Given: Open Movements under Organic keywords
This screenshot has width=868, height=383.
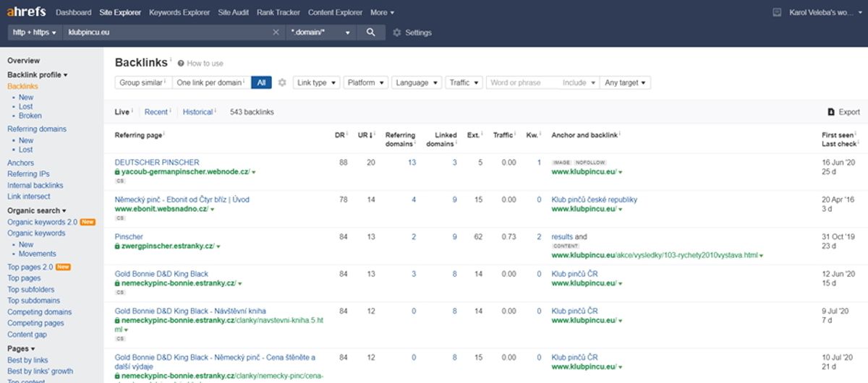Looking at the screenshot, I should (x=38, y=254).
